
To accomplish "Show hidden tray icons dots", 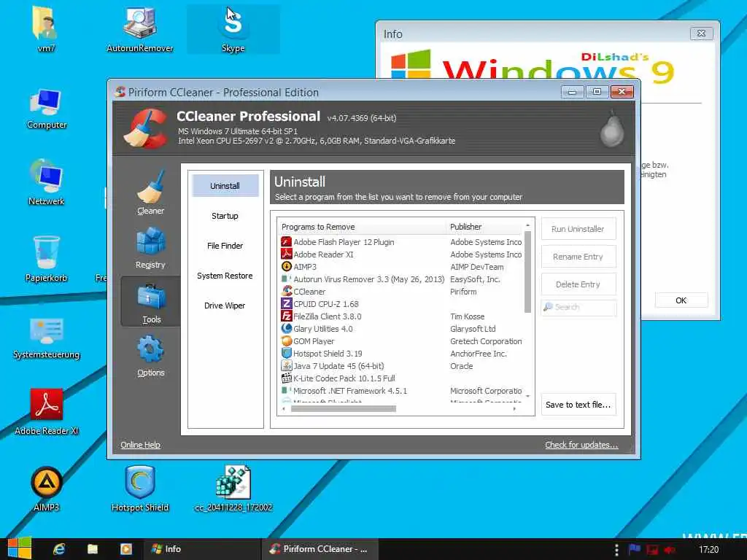I will pos(616,550).
